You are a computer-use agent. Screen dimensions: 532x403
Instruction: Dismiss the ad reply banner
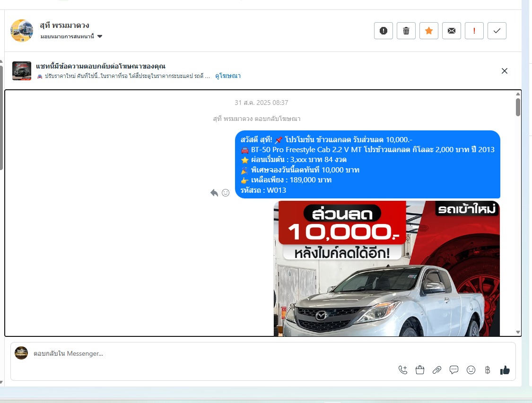pos(505,71)
